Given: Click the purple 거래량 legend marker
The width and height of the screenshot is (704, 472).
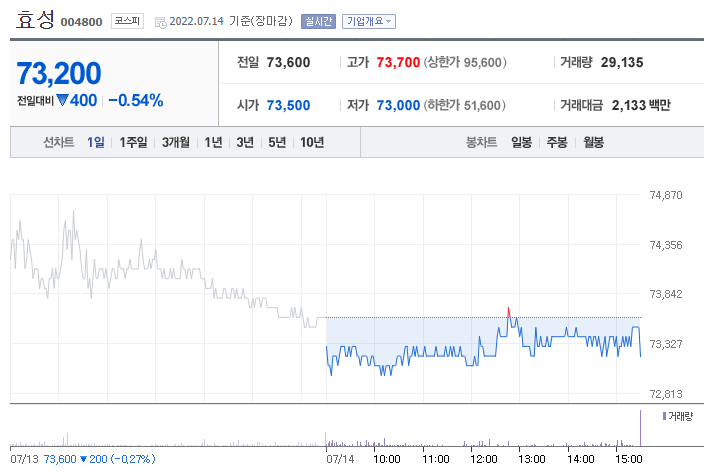Looking at the screenshot, I should [x=664, y=416].
